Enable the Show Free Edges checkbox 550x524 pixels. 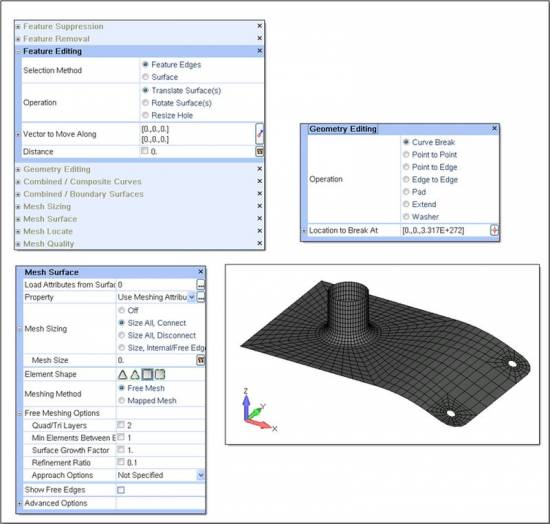[121, 490]
